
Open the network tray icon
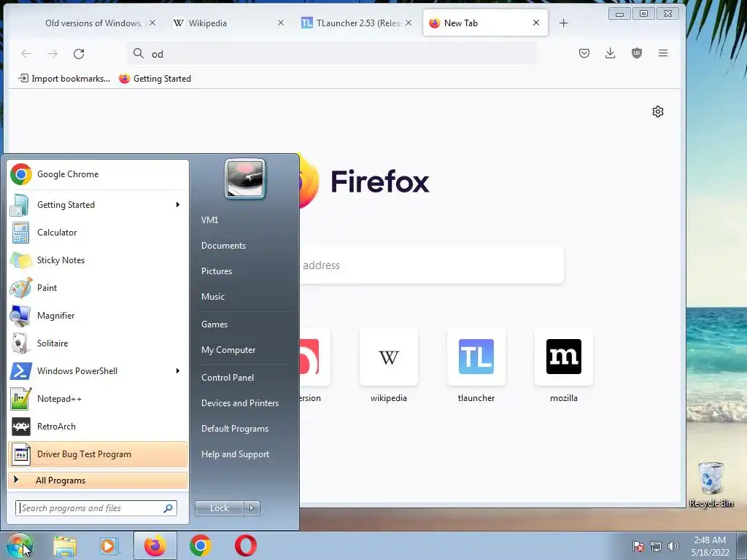[x=656, y=546]
